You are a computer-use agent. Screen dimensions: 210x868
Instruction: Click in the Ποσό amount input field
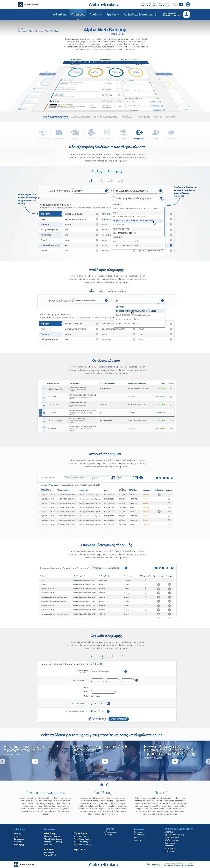103,692
